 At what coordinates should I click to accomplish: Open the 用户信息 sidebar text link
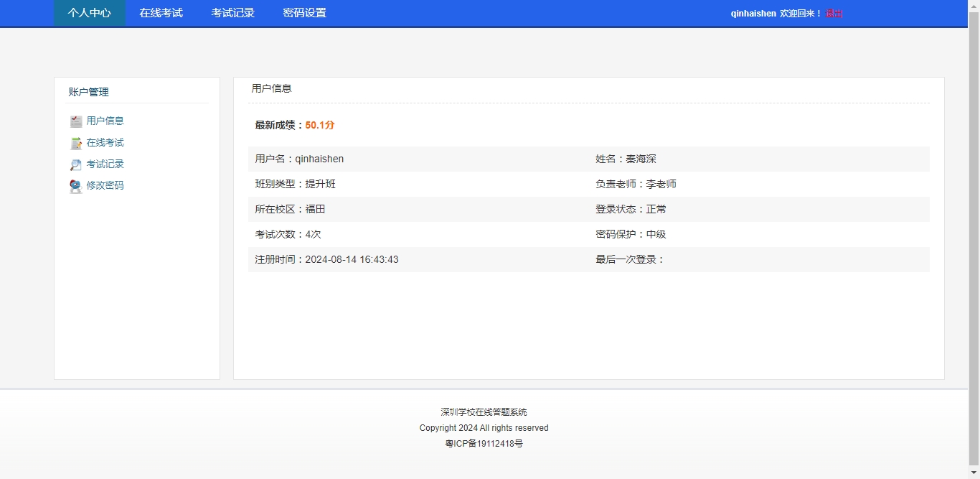(105, 121)
